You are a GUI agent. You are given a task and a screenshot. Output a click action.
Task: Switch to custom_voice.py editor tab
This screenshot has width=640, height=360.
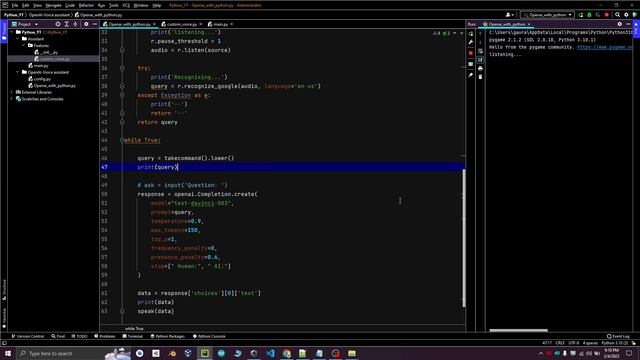point(182,24)
